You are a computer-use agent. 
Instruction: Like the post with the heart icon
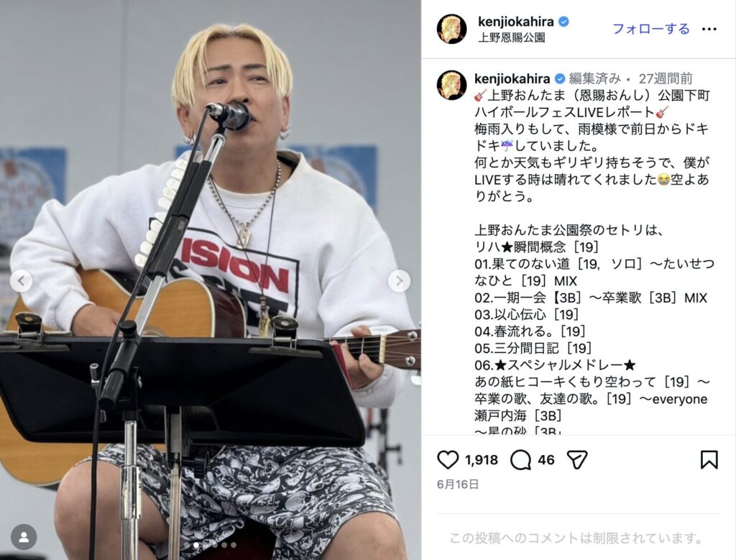click(x=448, y=459)
